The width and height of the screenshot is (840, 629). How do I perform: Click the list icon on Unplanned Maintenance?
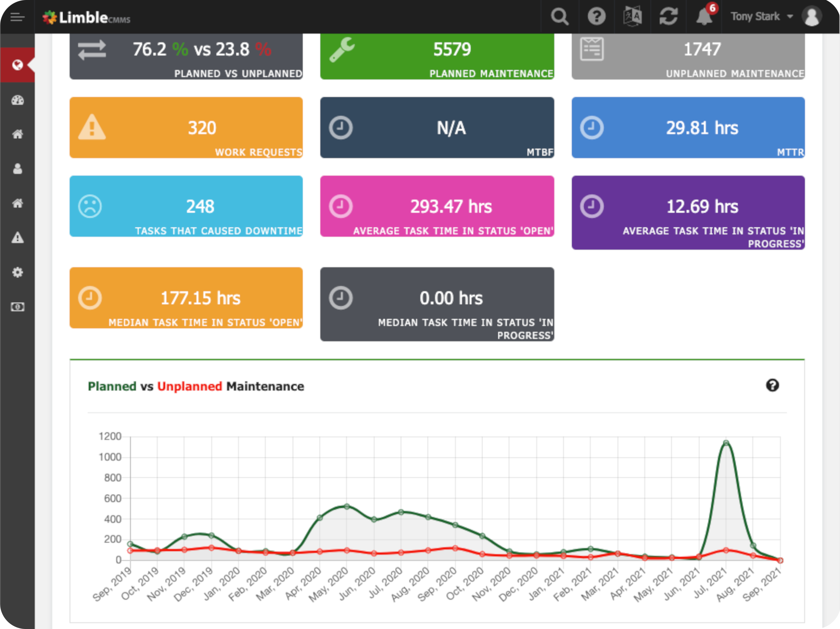[592, 49]
